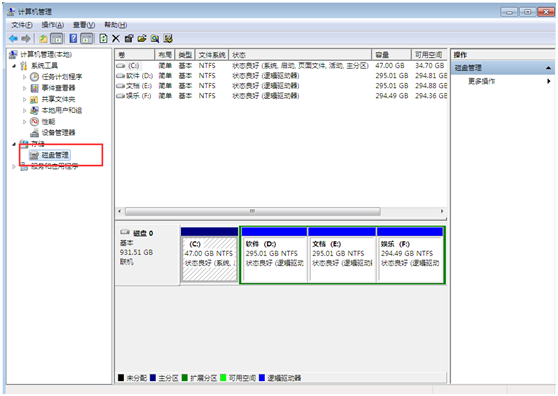
Task: Open the 查看(V) menu
Action: pyautogui.click(x=84, y=25)
